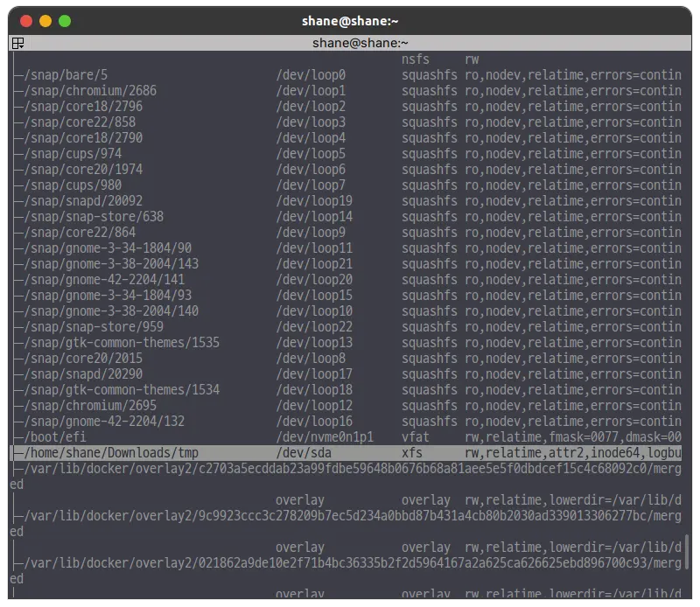
Task: Select the /snap/core18/2796 mount path
Action: coord(83,106)
